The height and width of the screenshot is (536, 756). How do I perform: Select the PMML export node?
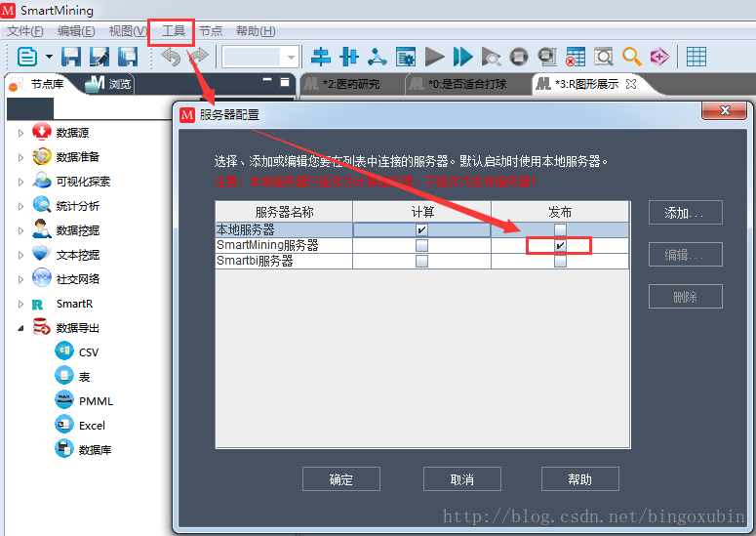coord(84,401)
